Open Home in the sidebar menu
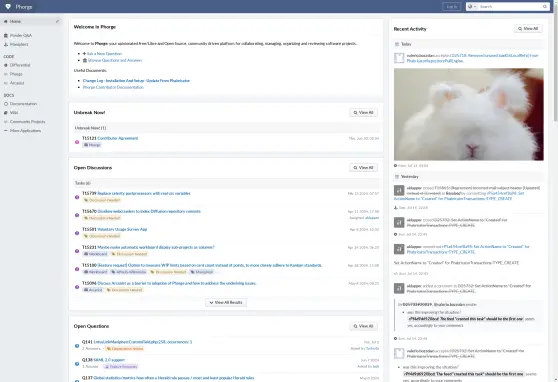The image size is (558, 382). [x=31, y=21]
